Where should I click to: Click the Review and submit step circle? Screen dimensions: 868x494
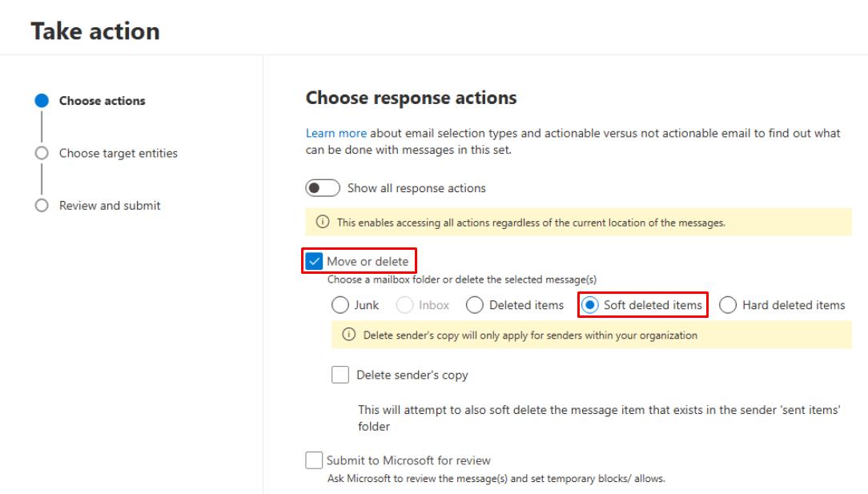42,206
